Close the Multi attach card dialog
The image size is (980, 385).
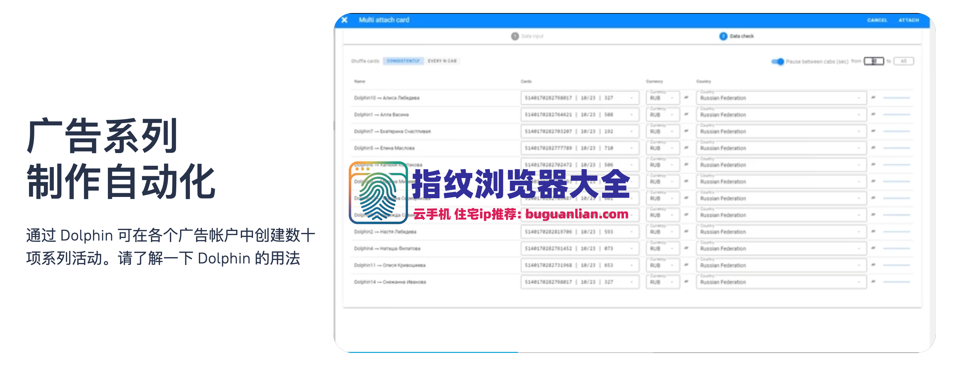(x=344, y=20)
